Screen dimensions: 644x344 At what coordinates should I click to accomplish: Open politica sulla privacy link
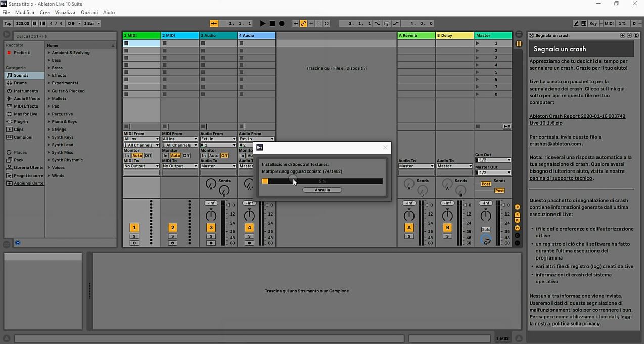click(576, 323)
